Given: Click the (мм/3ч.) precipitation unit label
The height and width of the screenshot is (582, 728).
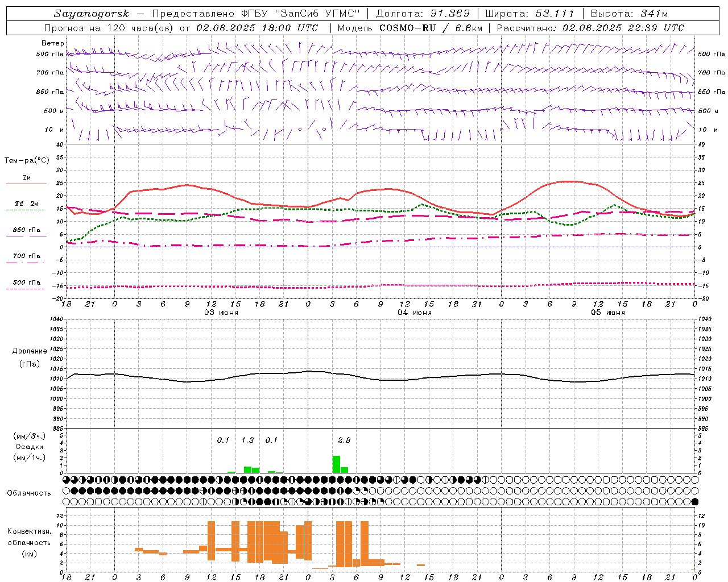Looking at the screenshot, I should (x=30, y=436).
